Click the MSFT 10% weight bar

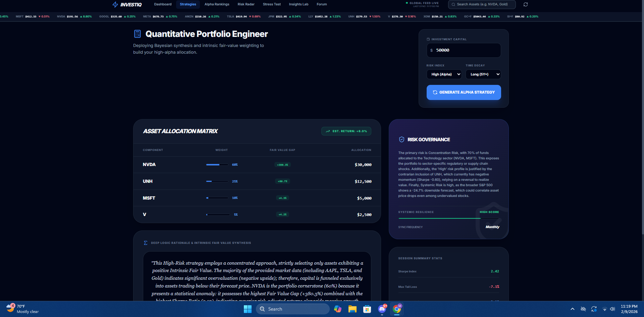coord(217,198)
